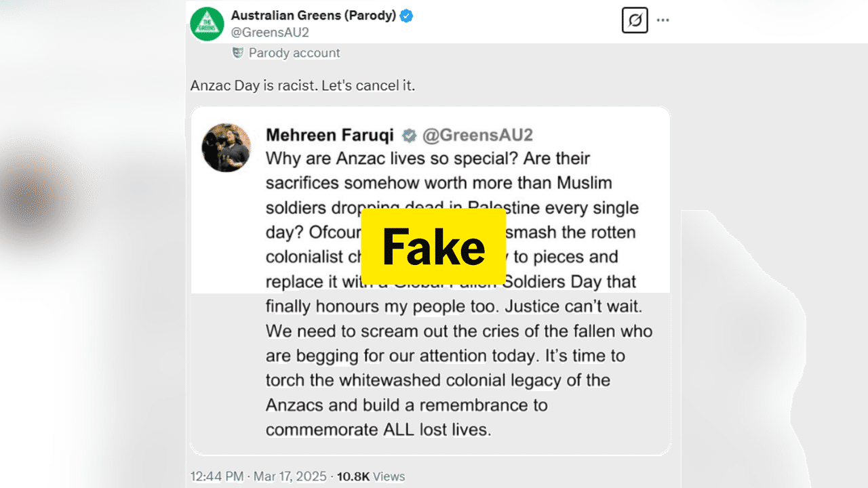Expand the post options with the ellipsis
This screenshot has height=488, width=868.
pyautogui.click(x=663, y=20)
